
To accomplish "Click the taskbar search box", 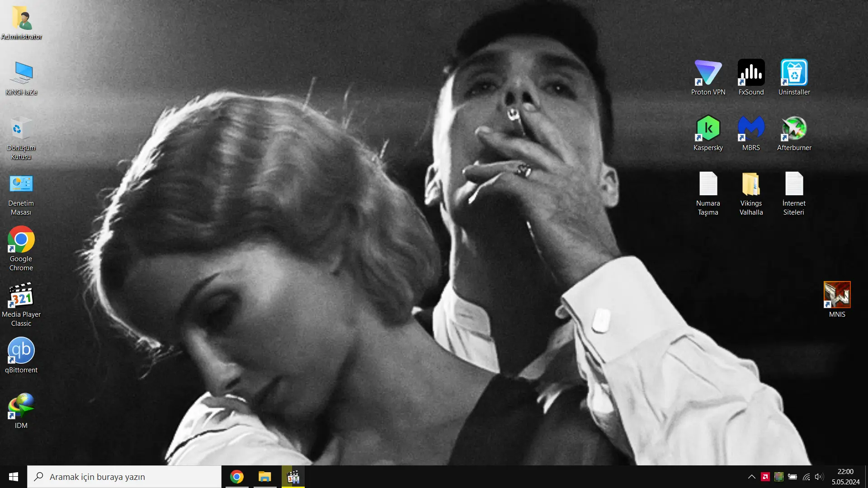I will [124, 477].
